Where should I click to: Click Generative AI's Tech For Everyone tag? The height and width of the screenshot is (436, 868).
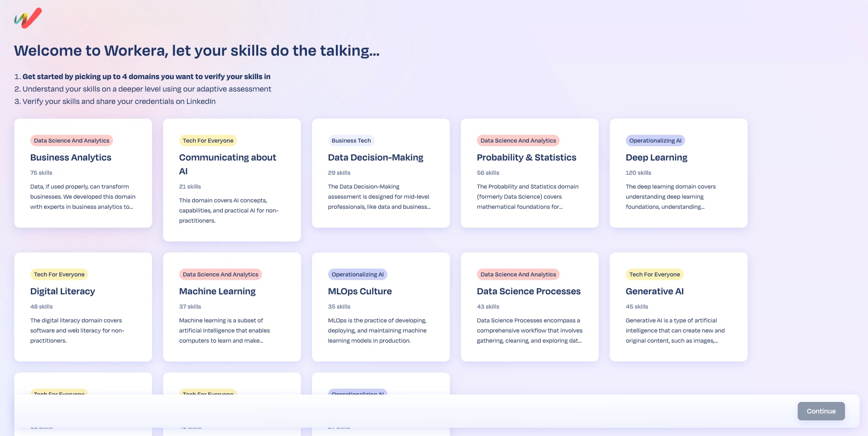[x=655, y=275]
